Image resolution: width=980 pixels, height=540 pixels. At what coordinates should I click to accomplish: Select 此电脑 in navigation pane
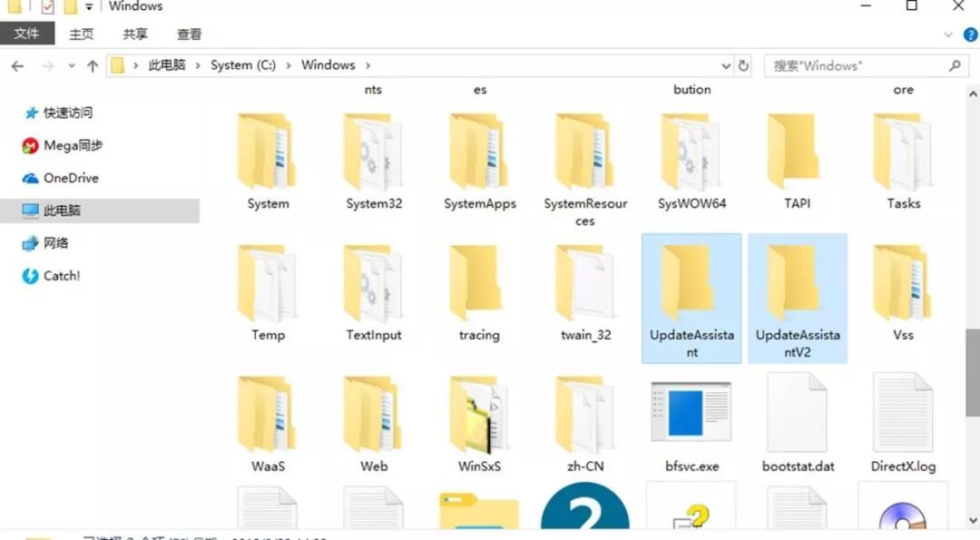click(100, 211)
